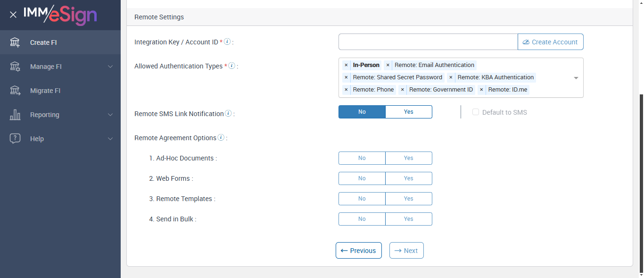Expand the Reporting submenu chevron

pos(110,115)
